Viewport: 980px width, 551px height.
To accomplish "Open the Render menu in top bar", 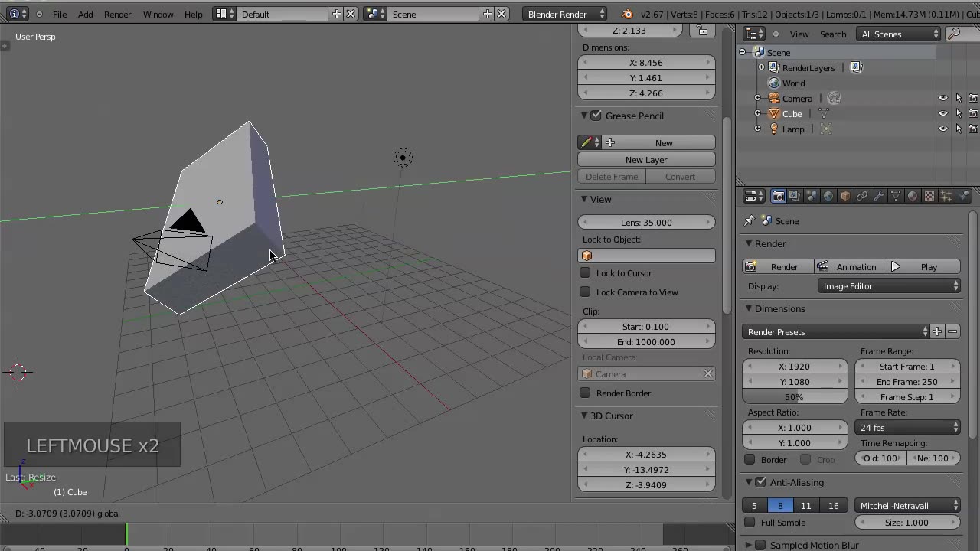I will tap(117, 14).
